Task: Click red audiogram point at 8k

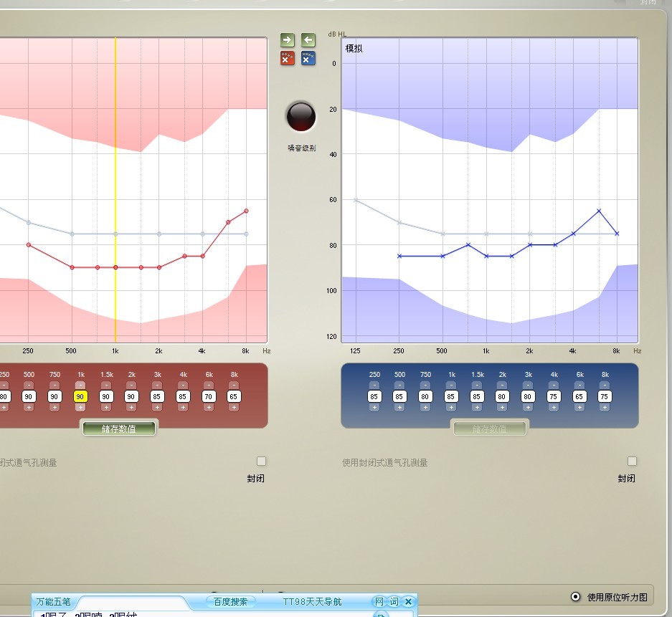Action: [247, 211]
